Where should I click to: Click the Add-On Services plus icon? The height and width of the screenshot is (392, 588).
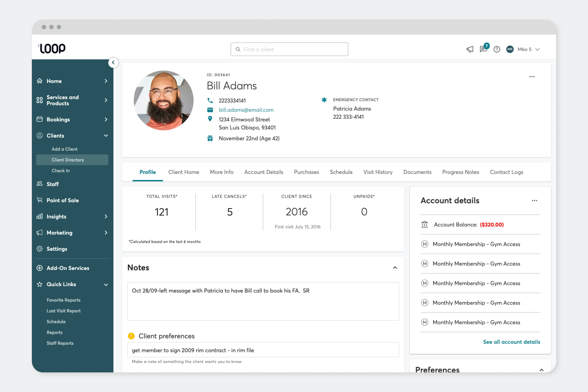coord(40,268)
